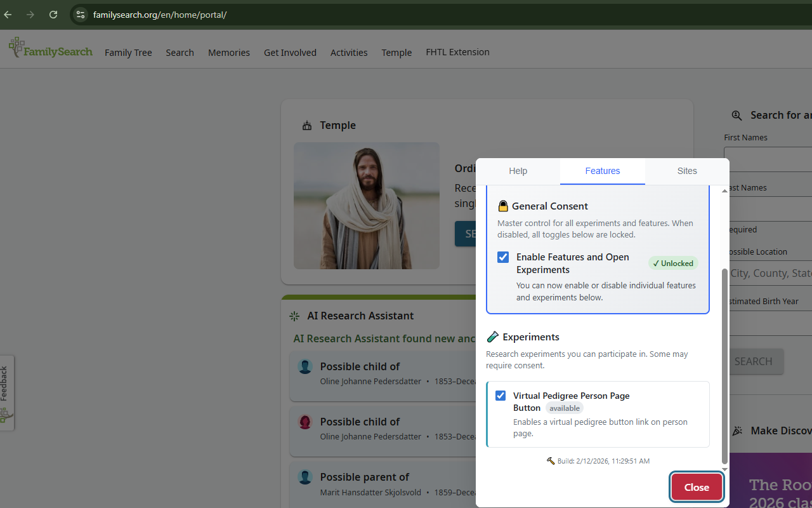Image resolution: width=812 pixels, height=508 pixels.
Task: Click the Temple card icon
Action: (307, 125)
